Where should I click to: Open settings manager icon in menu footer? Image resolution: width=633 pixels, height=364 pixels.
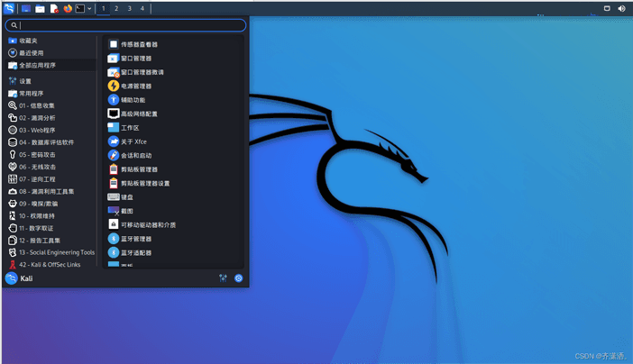click(x=223, y=278)
